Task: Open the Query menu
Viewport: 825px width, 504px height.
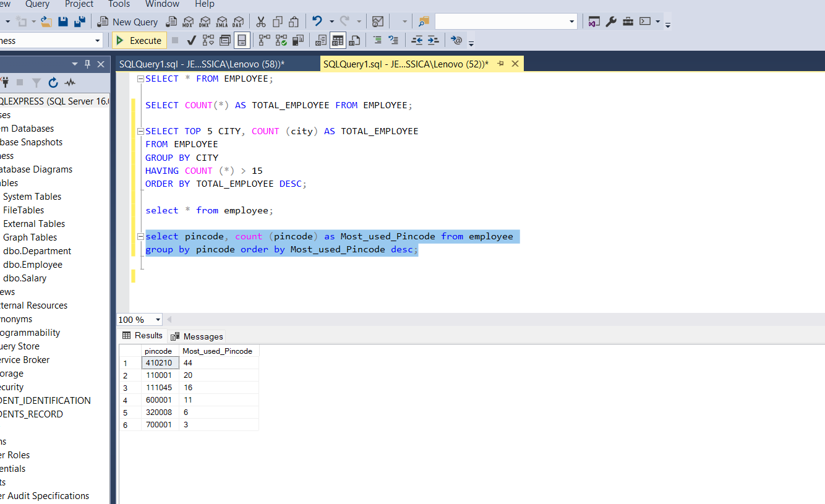Action: pyautogui.click(x=37, y=4)
